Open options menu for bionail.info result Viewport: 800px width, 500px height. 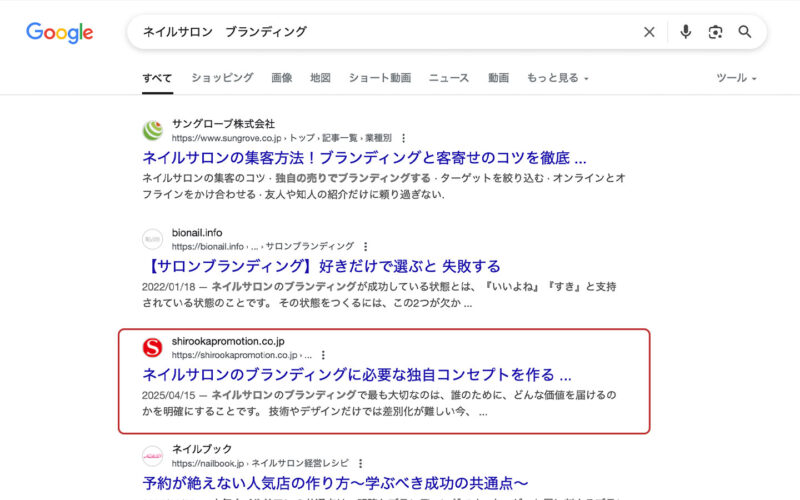(365, 246)
